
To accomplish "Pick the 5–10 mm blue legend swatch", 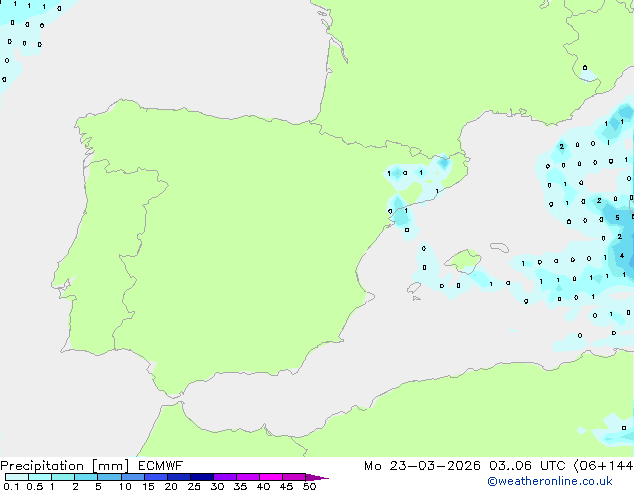I will click(x=110, y=477).
